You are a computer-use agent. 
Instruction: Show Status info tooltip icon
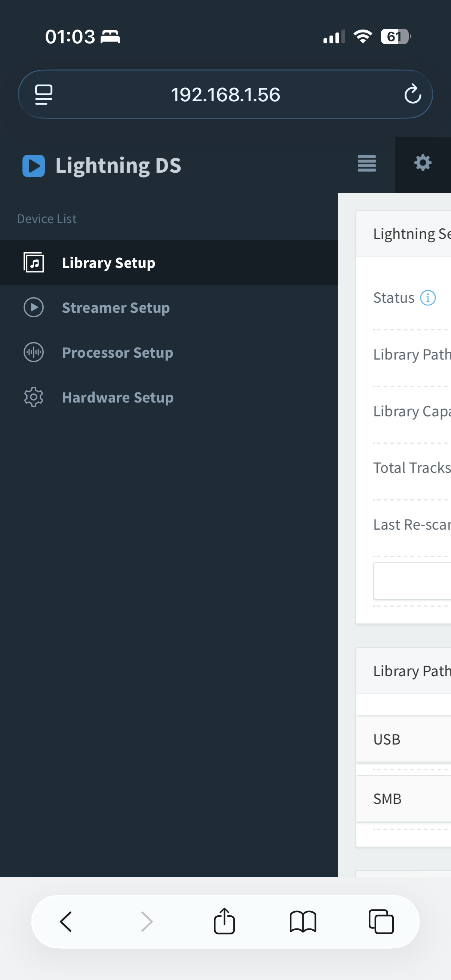[427, 298]
